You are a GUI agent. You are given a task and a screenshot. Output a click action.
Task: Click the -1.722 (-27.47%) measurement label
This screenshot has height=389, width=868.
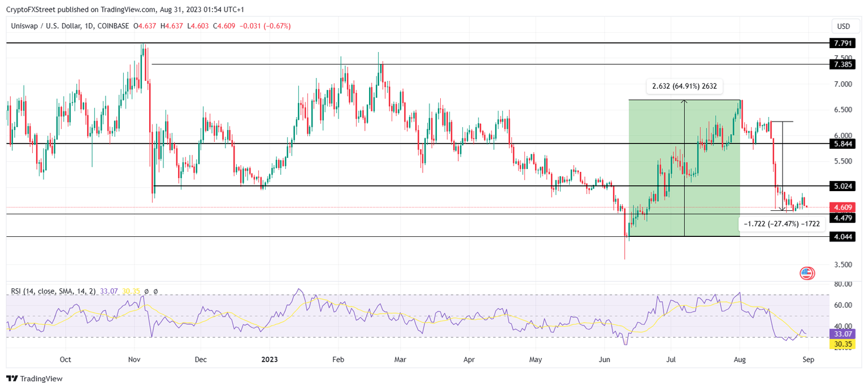click(x=782, y=224)
